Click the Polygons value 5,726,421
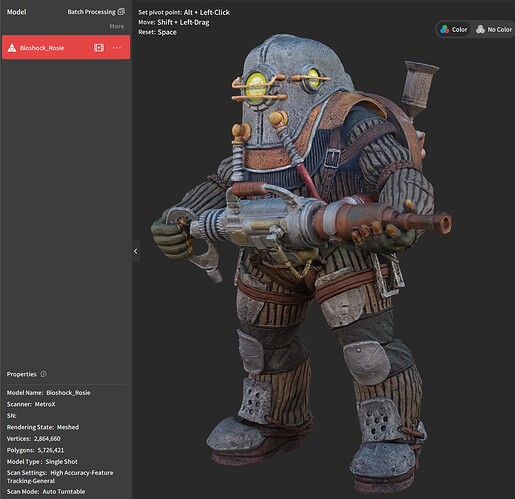The height and width of the screenshot is (499, 515). (51, 450)
